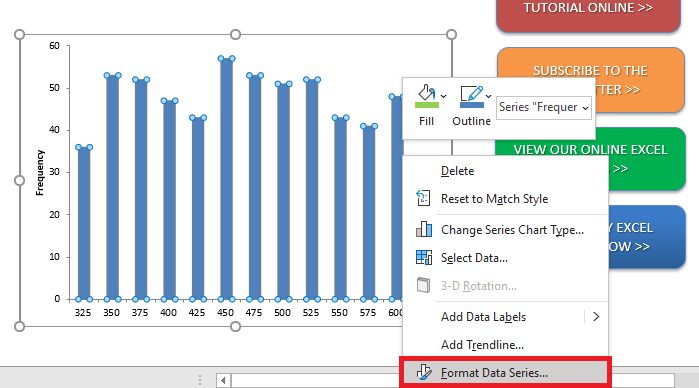Open Format Data Series... option

[x=506, y=372]
